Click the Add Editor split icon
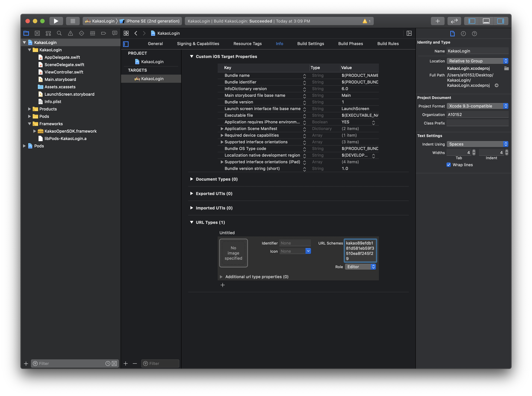Viewport: 532px width, 396px height. coord(409,33)
